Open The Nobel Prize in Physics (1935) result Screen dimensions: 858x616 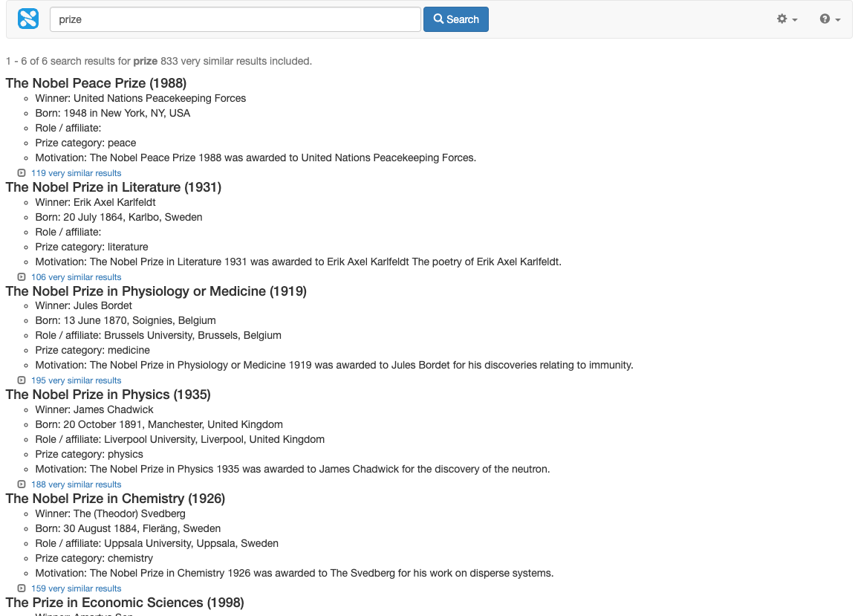tap(107, 395)
